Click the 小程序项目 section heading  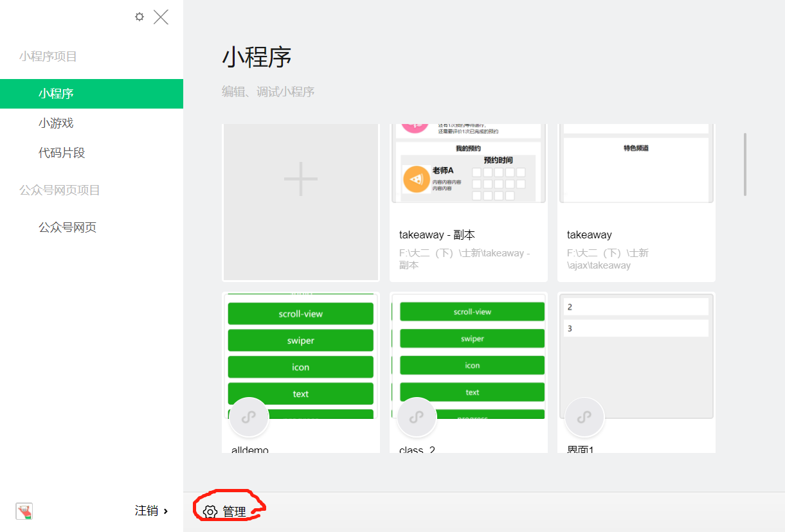point(48,57)
